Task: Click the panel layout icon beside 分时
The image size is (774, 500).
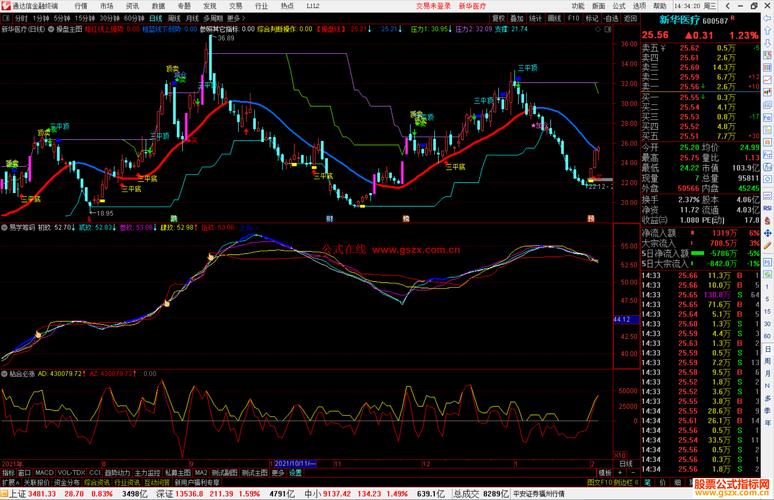Action: (6, 18)
